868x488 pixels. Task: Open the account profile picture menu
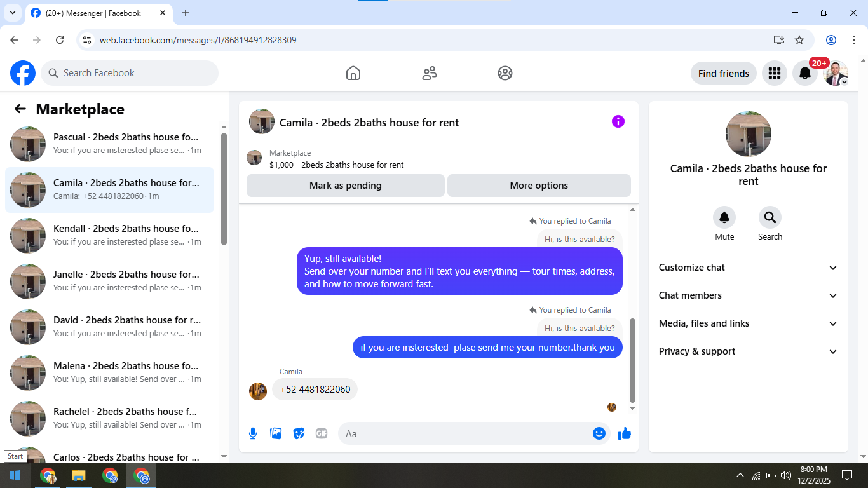pos(836,73)
